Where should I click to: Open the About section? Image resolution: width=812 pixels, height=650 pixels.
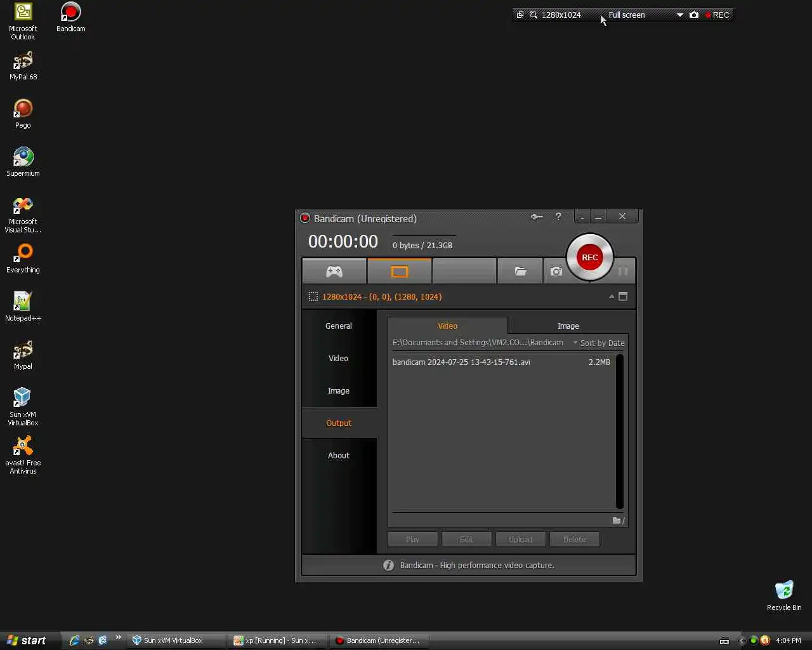[339, 455]
